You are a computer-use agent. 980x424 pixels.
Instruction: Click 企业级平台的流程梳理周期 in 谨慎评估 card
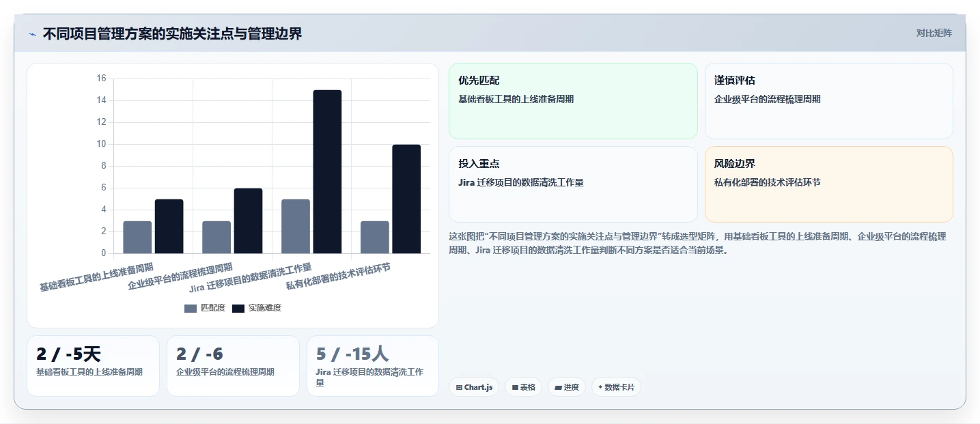click(x=768, y=99)
